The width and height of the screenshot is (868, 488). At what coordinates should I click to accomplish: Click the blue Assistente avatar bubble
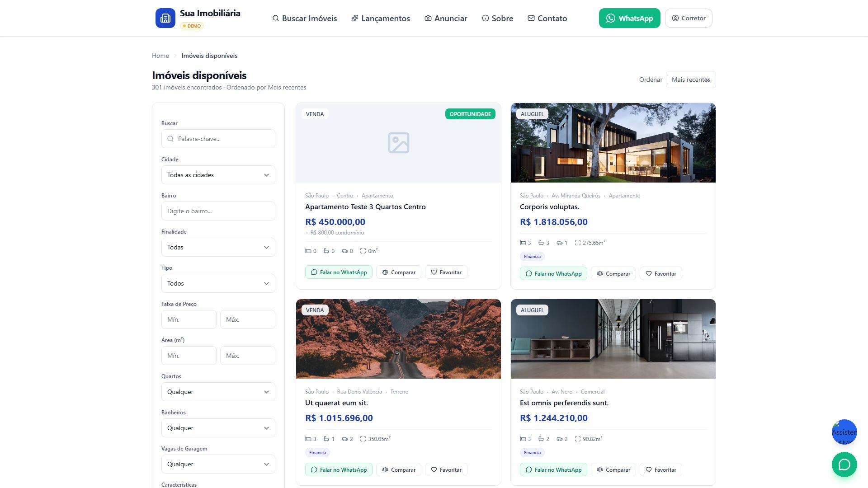tap(844, 432)
